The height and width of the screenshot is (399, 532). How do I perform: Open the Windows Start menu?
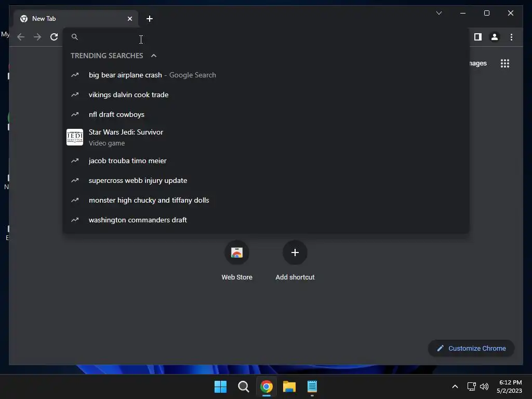220,387
